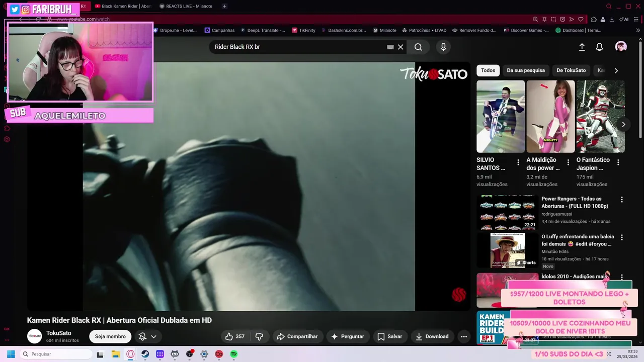This screenshot has height=362, width=644.
Task: Click Seja membro join button
Action: point(110,336)
